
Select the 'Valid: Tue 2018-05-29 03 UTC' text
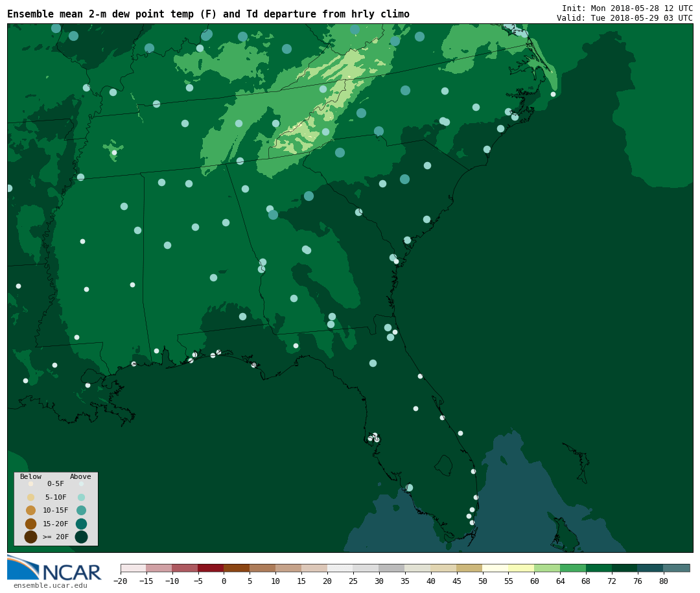625,18
